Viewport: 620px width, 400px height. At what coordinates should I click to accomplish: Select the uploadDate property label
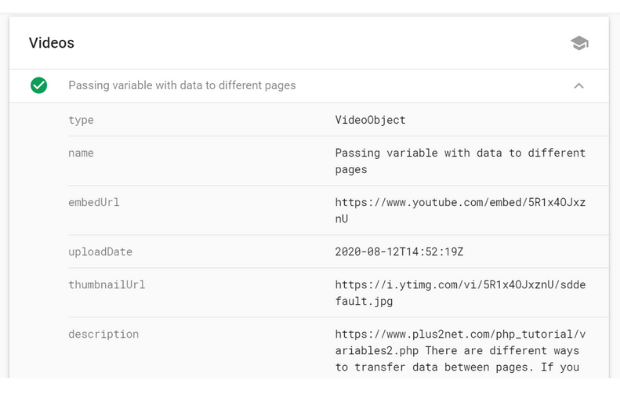(100, 252)
